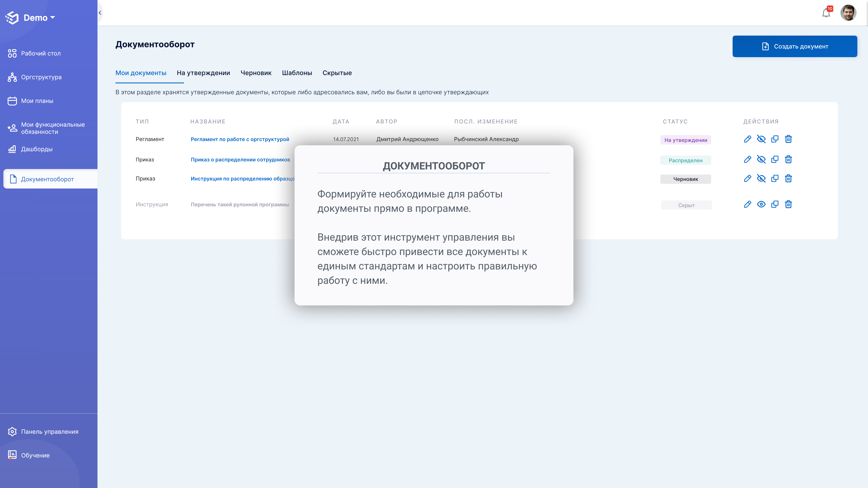Click the ДАТА column header
The width and height of the screenshot is (868, 488).
341,122
